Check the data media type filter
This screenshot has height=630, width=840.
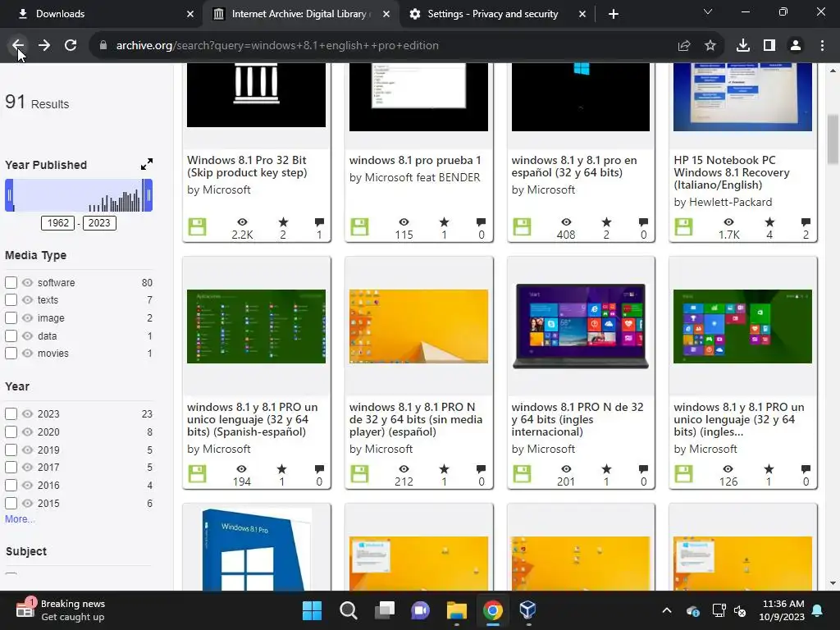click(11, 336)
